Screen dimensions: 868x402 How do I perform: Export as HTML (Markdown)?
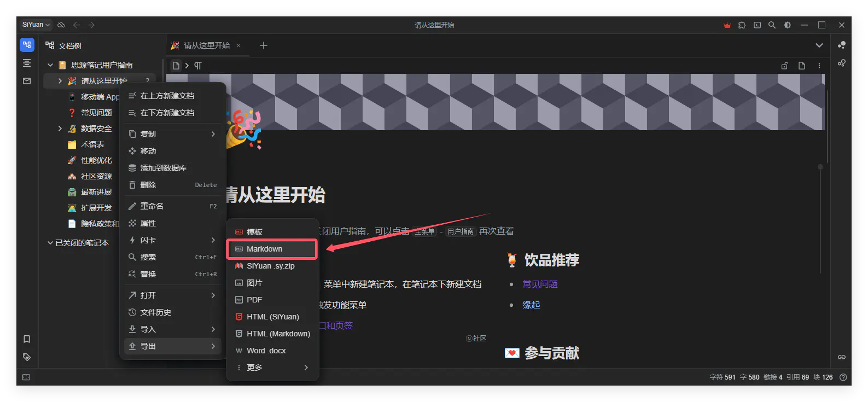[272, 334]
